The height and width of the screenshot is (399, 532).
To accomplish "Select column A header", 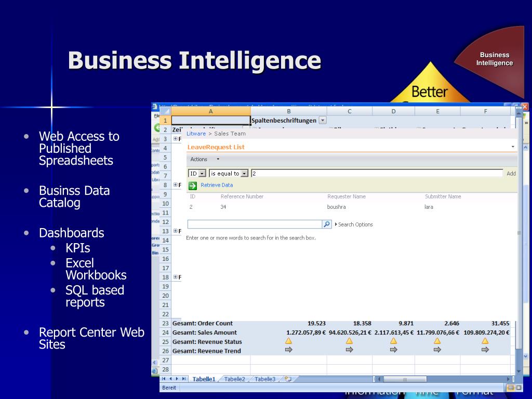I will pyautogui.click(x=211, y=111).
